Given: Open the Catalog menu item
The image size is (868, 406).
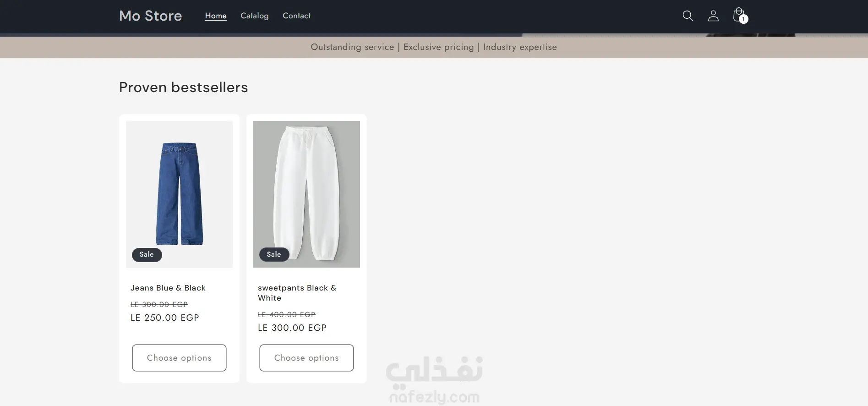Looking at the screenshot, I should point(255,16).
